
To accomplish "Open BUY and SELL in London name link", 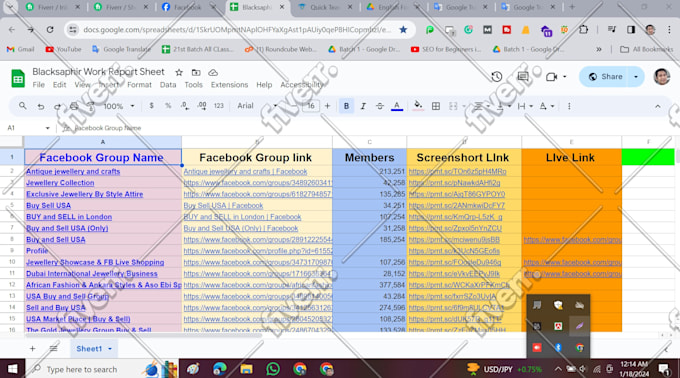I will 69,217.
